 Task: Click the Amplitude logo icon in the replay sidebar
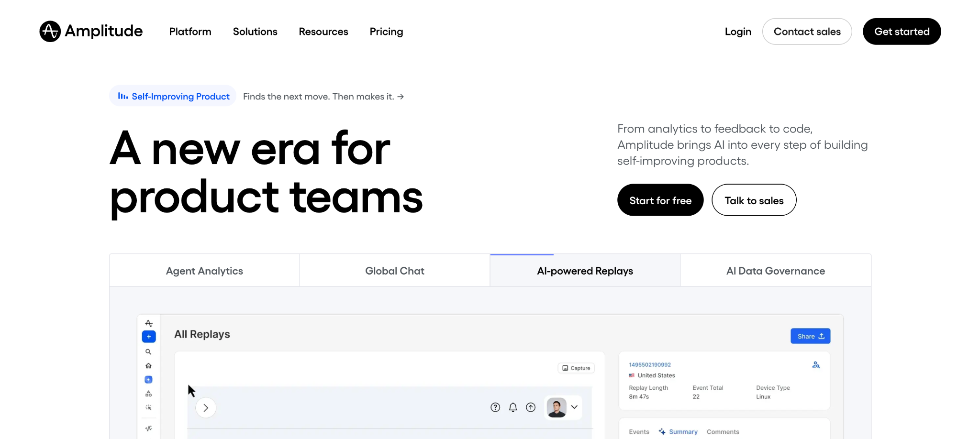click(x=149, y=323)
